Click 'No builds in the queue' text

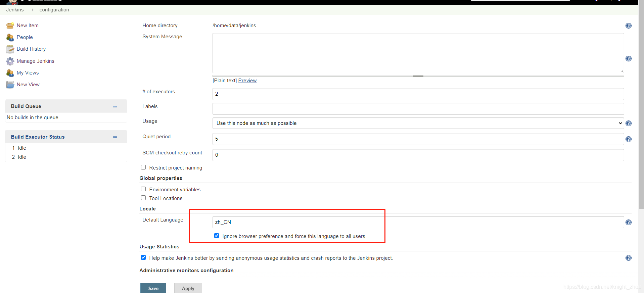[33, 117]
